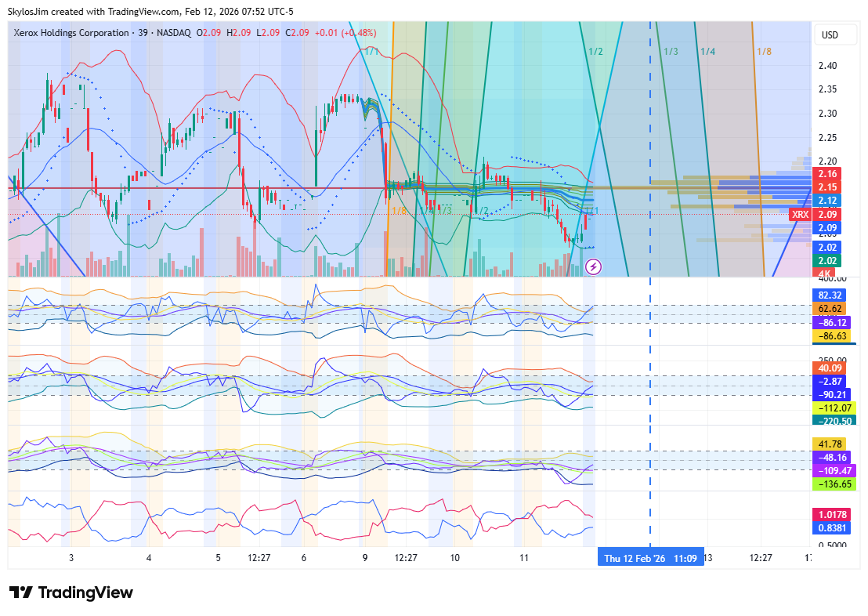The image size is (868, 616).
Task: Click the pink 1.0178 indicator value label
Action: (832, 514)
